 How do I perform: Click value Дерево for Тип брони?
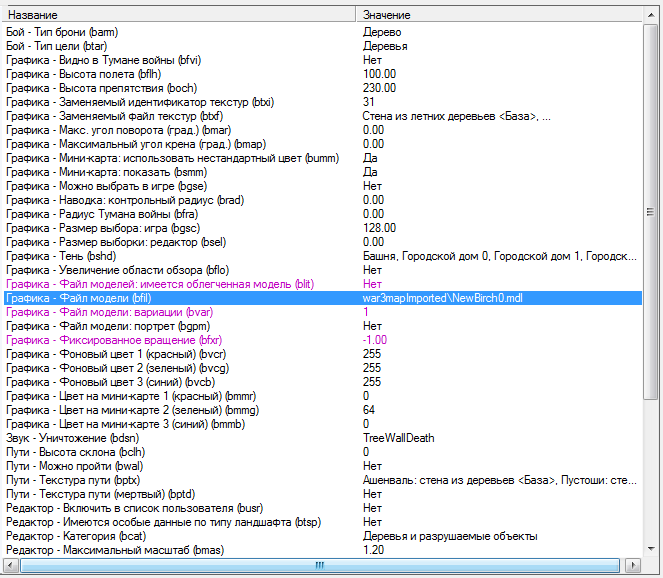382,32
